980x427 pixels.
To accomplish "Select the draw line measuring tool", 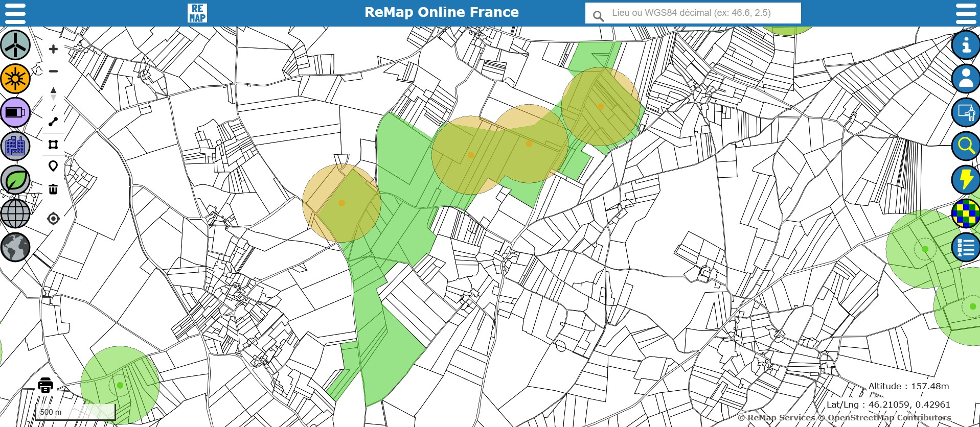I will coord(53,122).
